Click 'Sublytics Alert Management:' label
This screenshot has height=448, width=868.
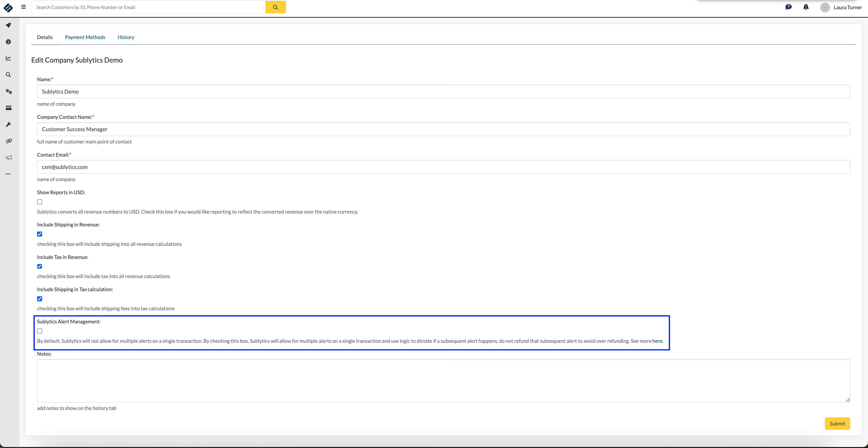tap(69, 322)
